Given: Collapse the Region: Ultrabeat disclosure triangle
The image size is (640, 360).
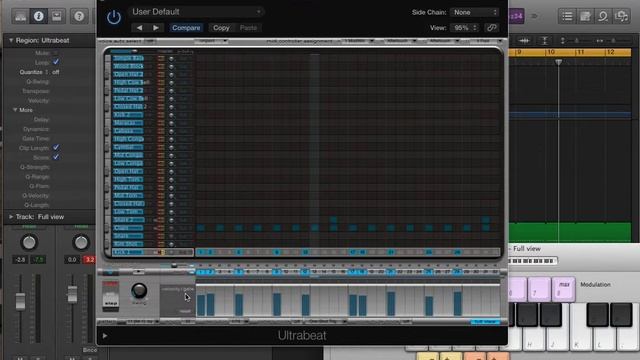Looking at the screenshot, I should click(x=11, y=40).
